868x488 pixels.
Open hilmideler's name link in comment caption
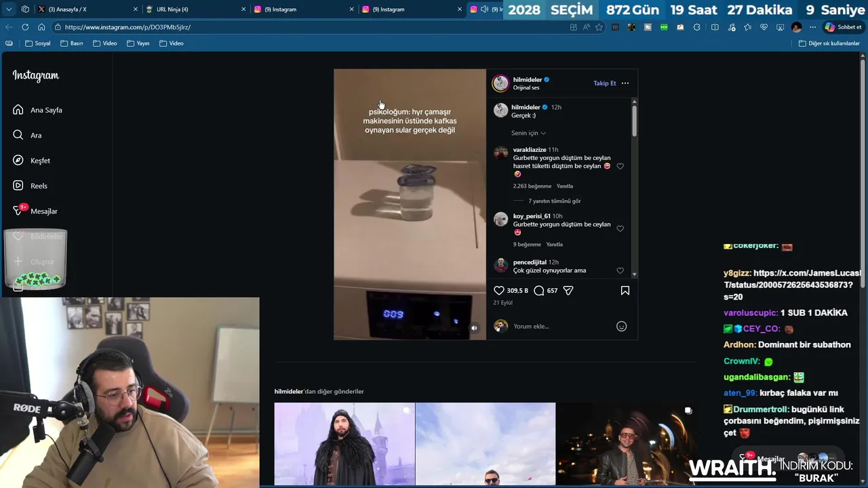526,107
